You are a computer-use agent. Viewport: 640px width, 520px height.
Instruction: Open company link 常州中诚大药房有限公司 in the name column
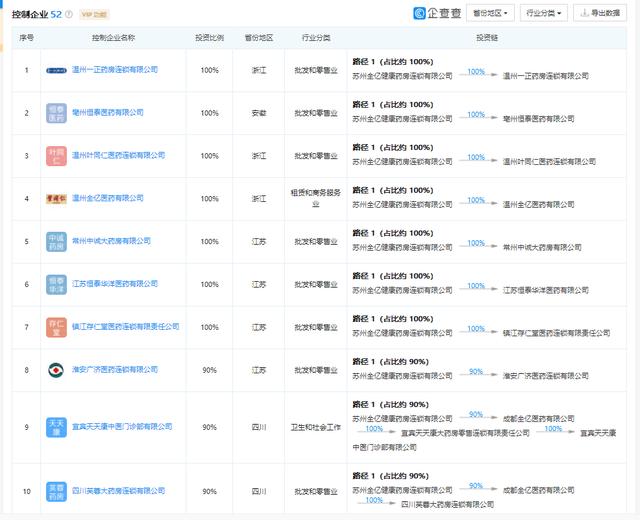(x=111, y=241)
